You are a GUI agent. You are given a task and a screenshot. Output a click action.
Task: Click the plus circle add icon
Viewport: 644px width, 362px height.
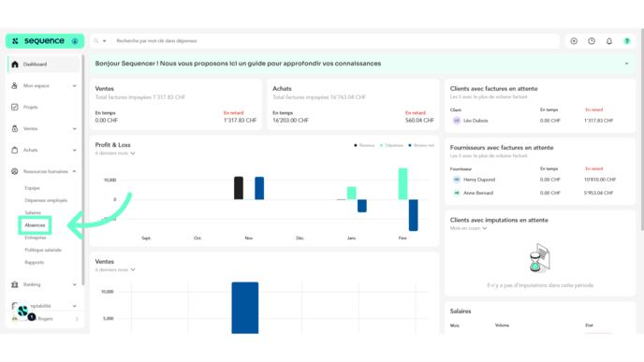574,41
